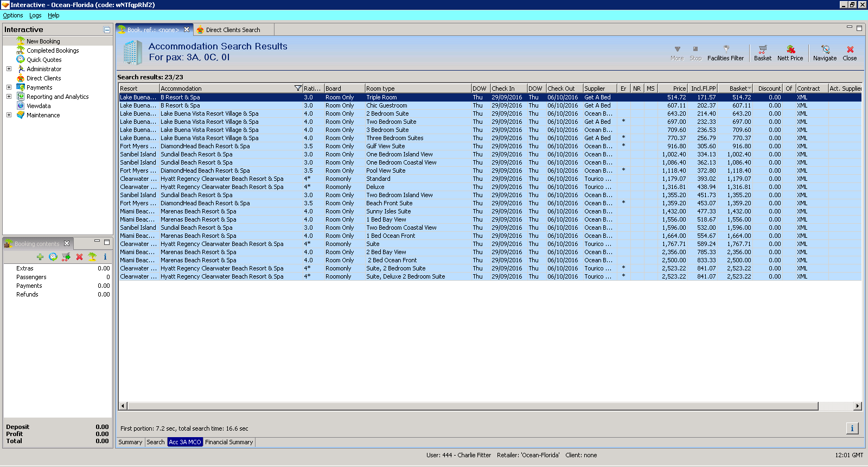
Task: Click the red Close X toolbar icon
Action: (x=850, y=53)
